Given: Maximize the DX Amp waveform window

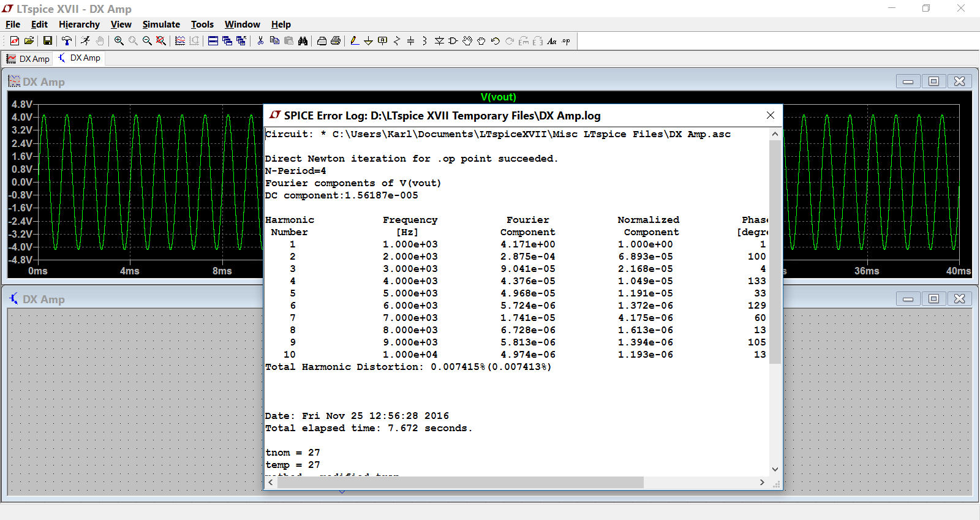Looking at the screenshot, I should (933, 81).
